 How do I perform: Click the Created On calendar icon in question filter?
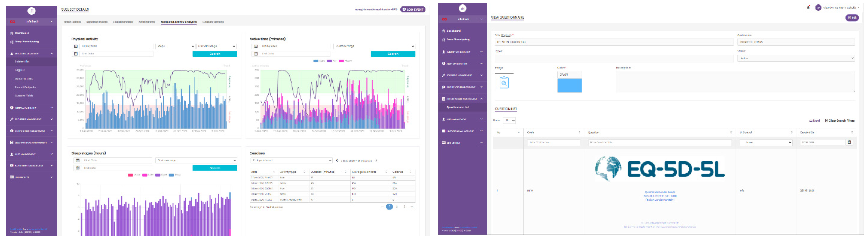pos(849,143)
